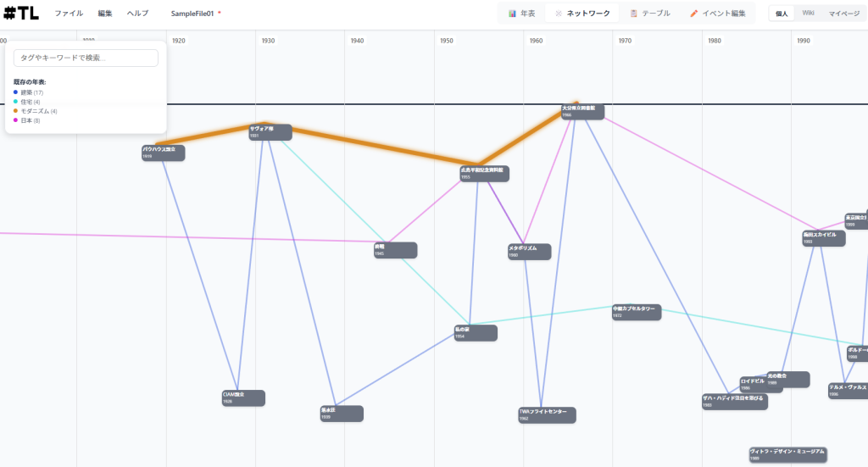Click the bar chart icon on 年表 tab
The width and height of the screenshot is (868, 467).
[512, 14]
